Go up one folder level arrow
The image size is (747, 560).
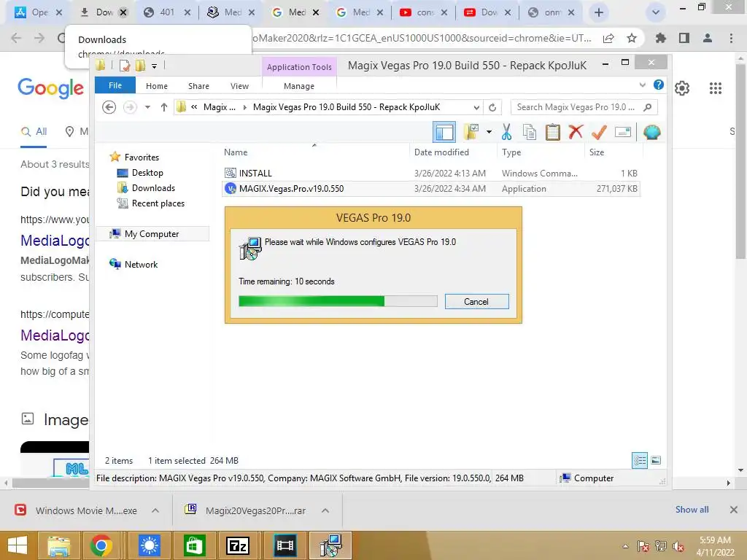click(x=164, y=107)
